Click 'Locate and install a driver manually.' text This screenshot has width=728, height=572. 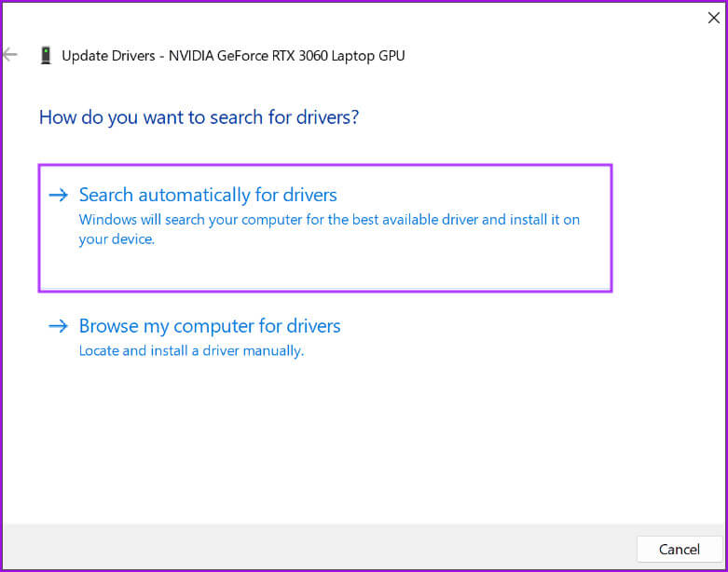[x=191, y=350]
